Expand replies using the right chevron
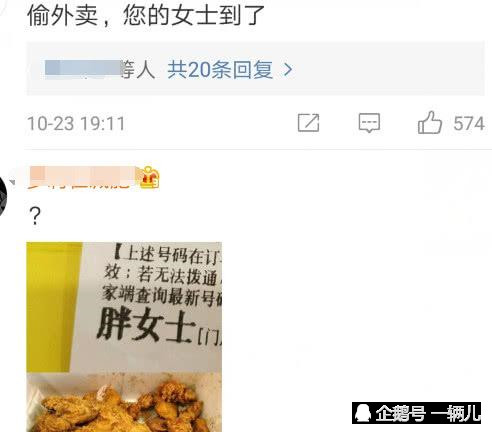492x432 pixels. coord(288,70)
